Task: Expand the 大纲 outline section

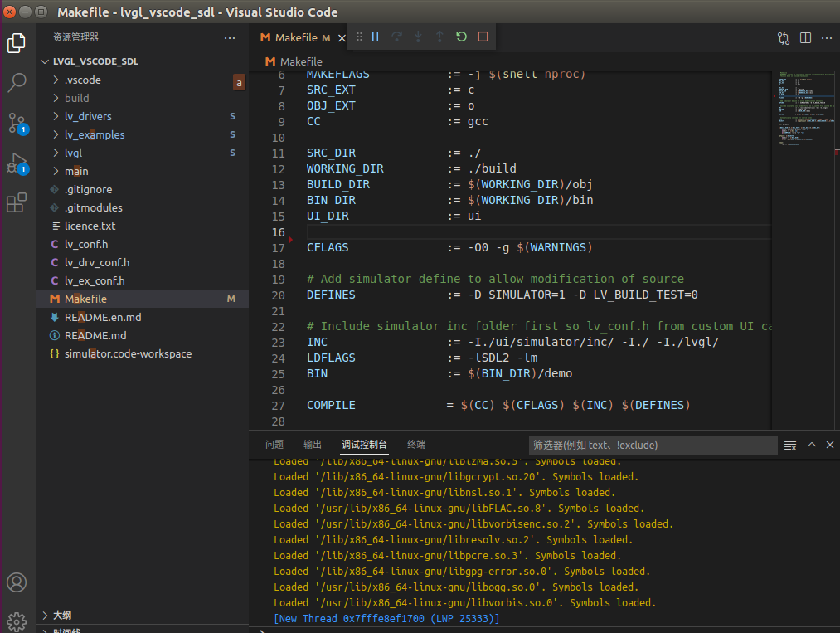Action: (61, 616)
